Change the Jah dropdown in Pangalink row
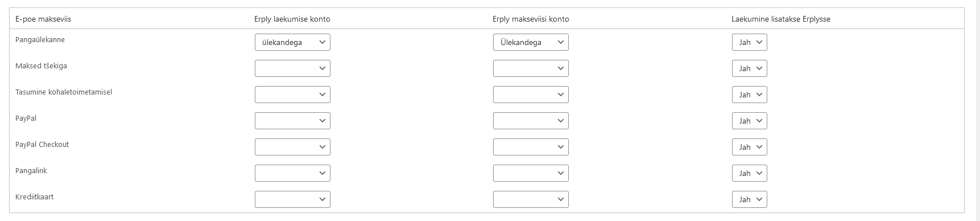Viewport: 980px width, 221px height. 749,173
